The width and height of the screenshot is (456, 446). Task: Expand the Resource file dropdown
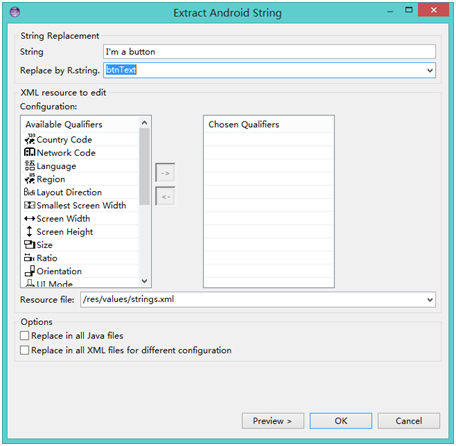point(430,299)
